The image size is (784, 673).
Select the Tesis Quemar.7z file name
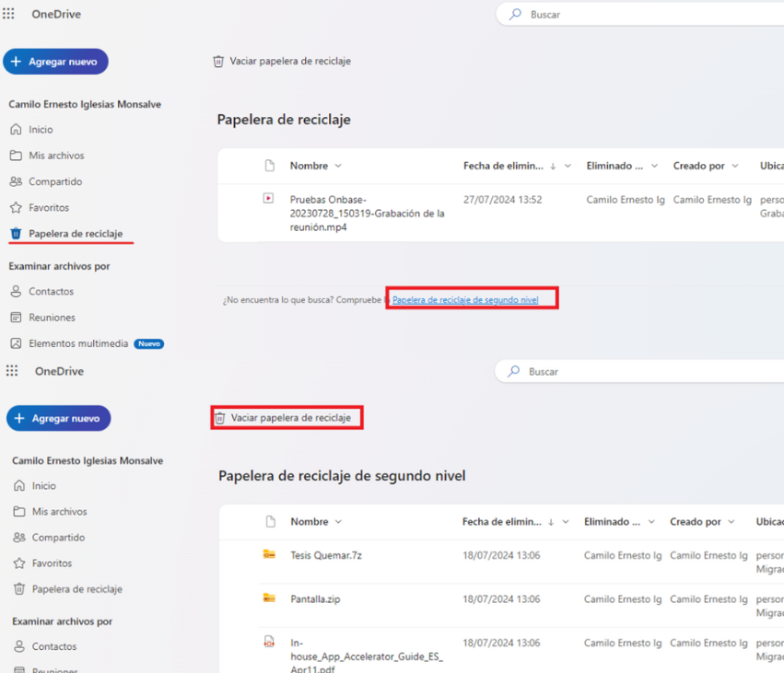pos(326,555)
